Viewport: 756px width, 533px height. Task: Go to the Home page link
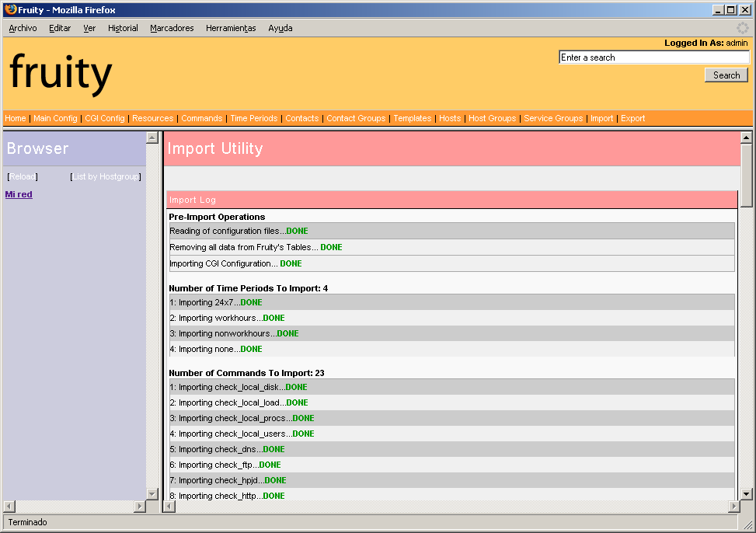pos(16,118)
